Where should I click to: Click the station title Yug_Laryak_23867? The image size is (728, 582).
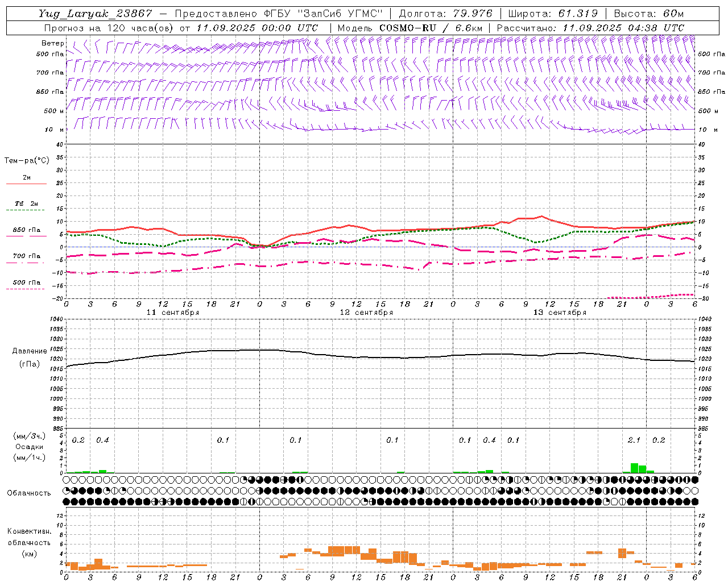tap(95, 14)
